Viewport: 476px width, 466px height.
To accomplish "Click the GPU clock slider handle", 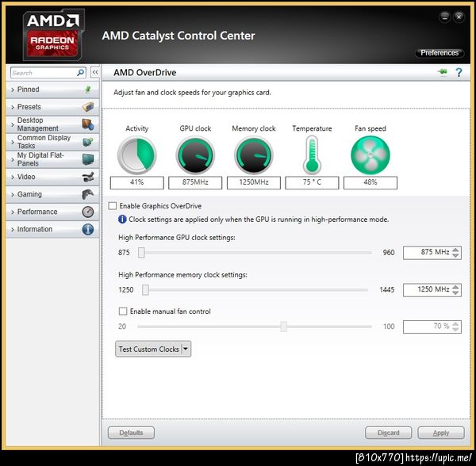I will (141, 252).
